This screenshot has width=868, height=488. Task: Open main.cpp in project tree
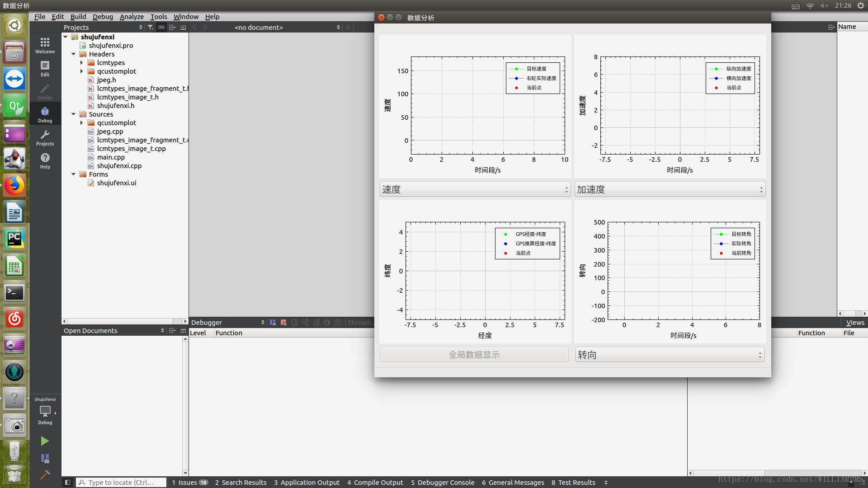pyautogui.click(x=111, y=157)
